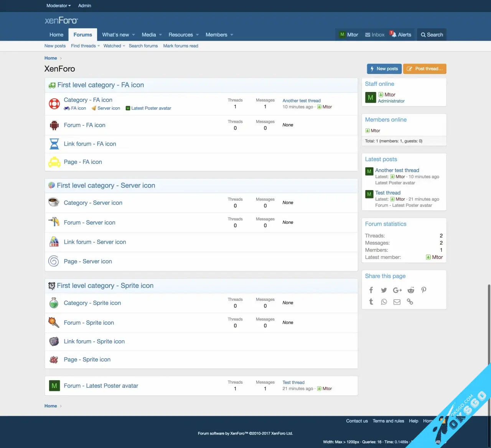Screen dimensions: 491x448
Task: Copy link using chain icon
Action: pyautogui.click(x=410, y=302)
